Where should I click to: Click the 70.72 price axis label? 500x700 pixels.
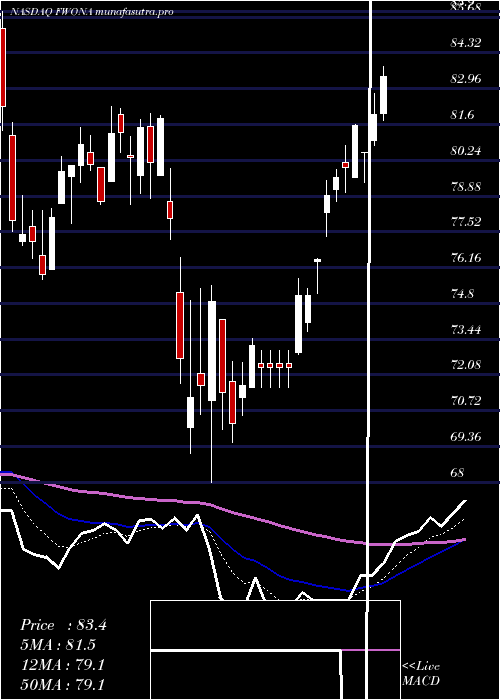tap(466, 400)
